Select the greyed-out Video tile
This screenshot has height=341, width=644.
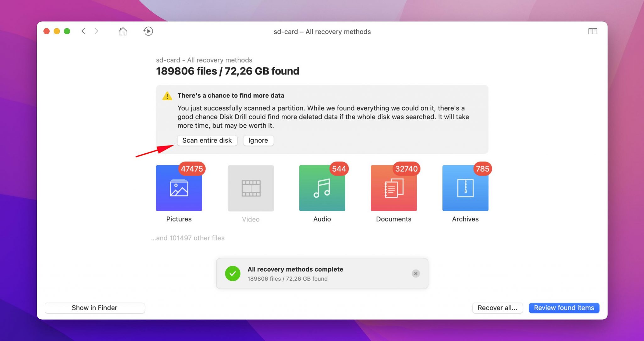(x=251, y=188)
